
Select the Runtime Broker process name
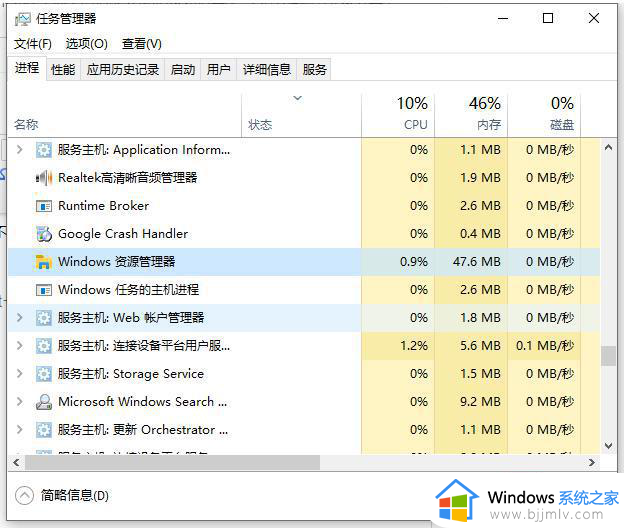[103, 206]
